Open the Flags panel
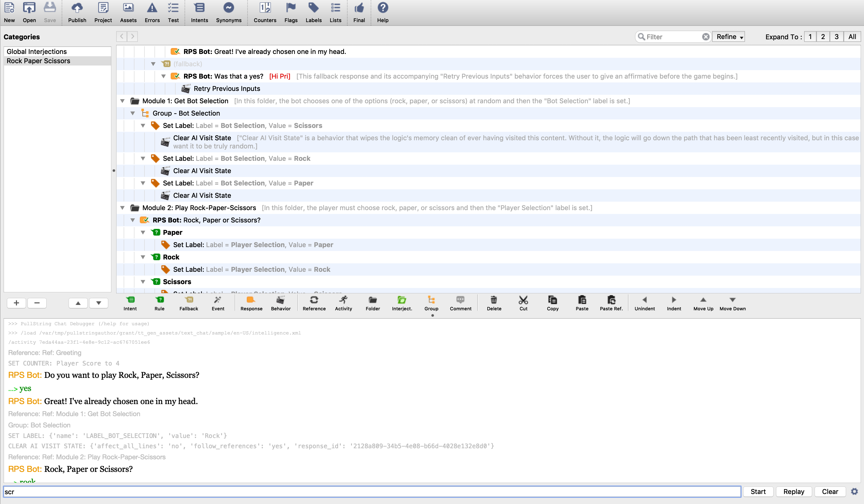The height and width of the screenshot is (504, 864). click(291, 12)
